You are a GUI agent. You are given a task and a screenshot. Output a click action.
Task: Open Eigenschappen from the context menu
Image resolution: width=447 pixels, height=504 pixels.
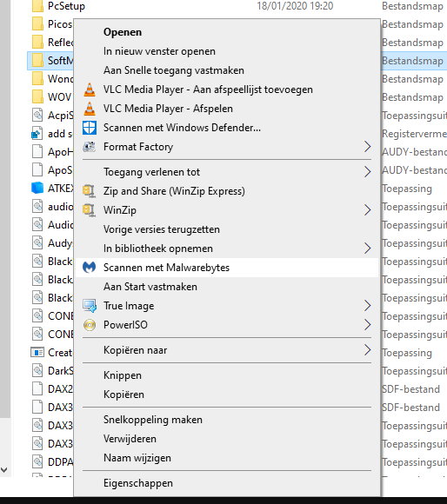tap(227, 483)
